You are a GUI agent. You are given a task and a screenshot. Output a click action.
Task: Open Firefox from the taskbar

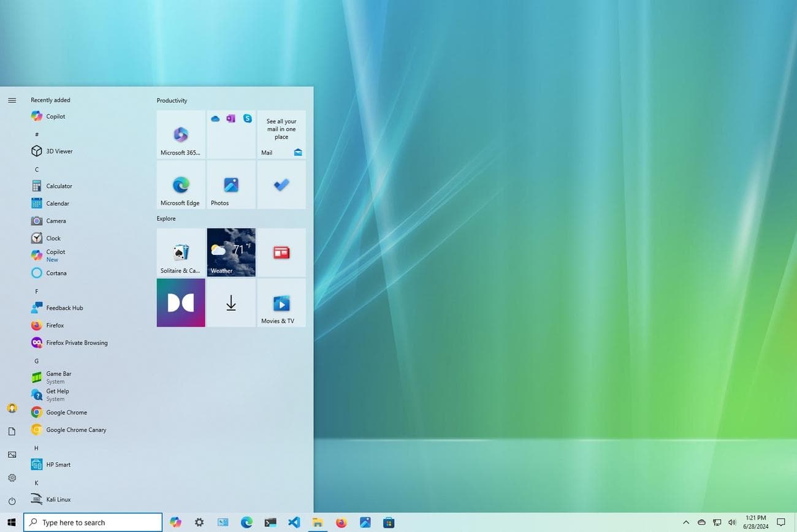tap(341, 522)
